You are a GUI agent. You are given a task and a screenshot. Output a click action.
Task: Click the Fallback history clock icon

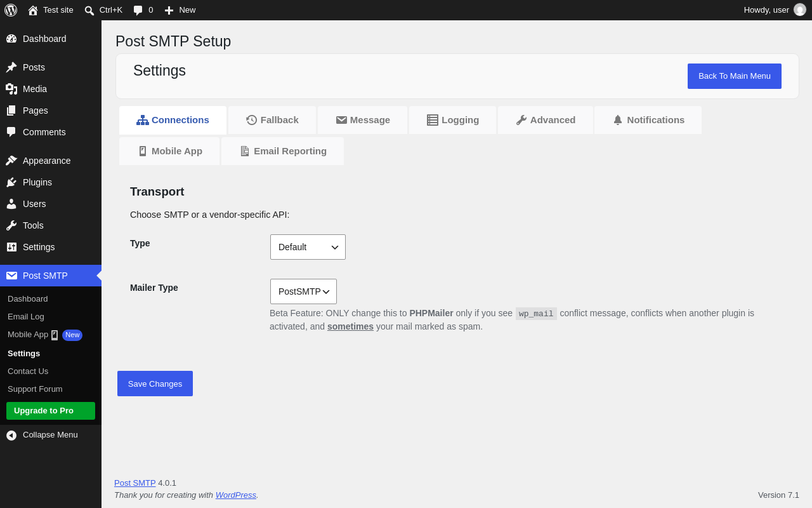click(x=252, y=120)
